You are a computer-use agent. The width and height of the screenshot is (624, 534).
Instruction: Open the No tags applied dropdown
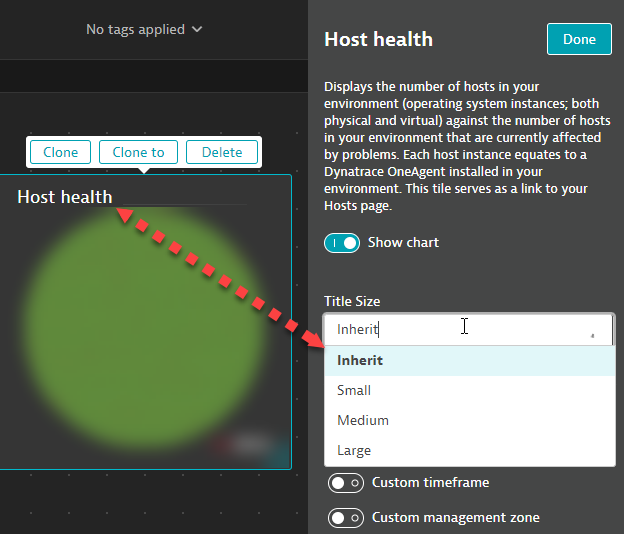143,30
